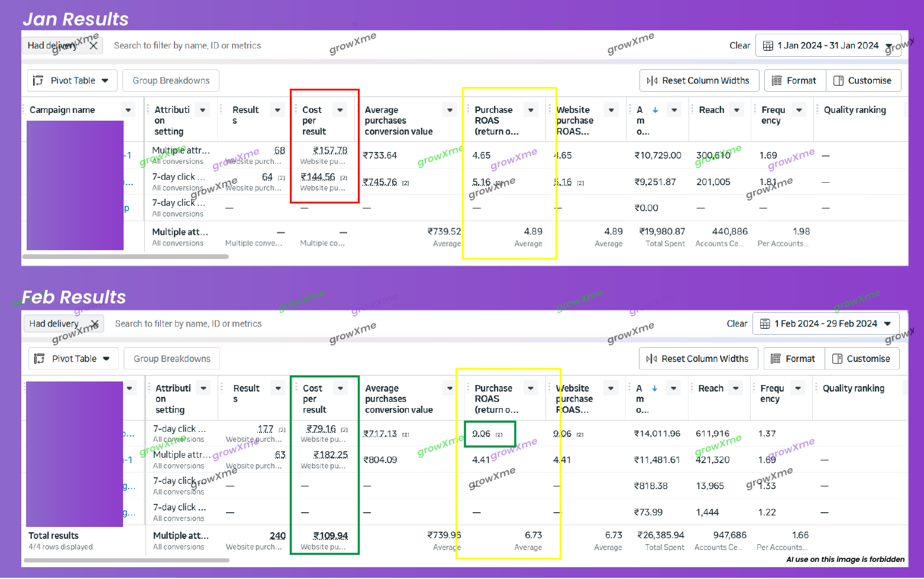This screenshot has width=924, height=579.
Task: Open the Pivot Table dropdown in Feb toolbar
Action: tap(106, 358)
